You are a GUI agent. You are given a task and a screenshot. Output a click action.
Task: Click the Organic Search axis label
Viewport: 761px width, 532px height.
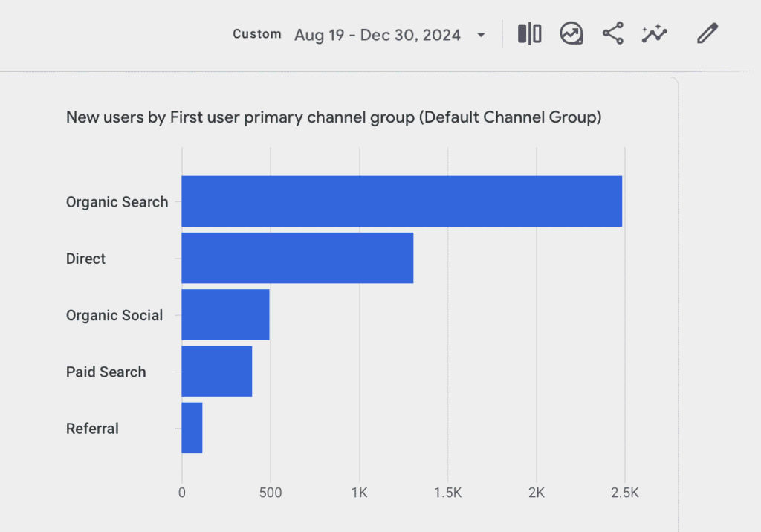[117, 202]
